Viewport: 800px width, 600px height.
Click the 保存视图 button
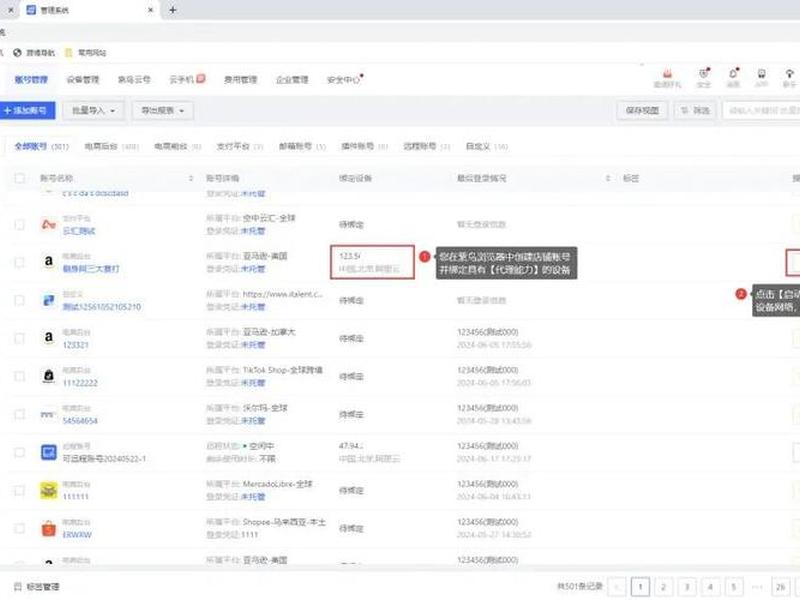coord(642,110)
